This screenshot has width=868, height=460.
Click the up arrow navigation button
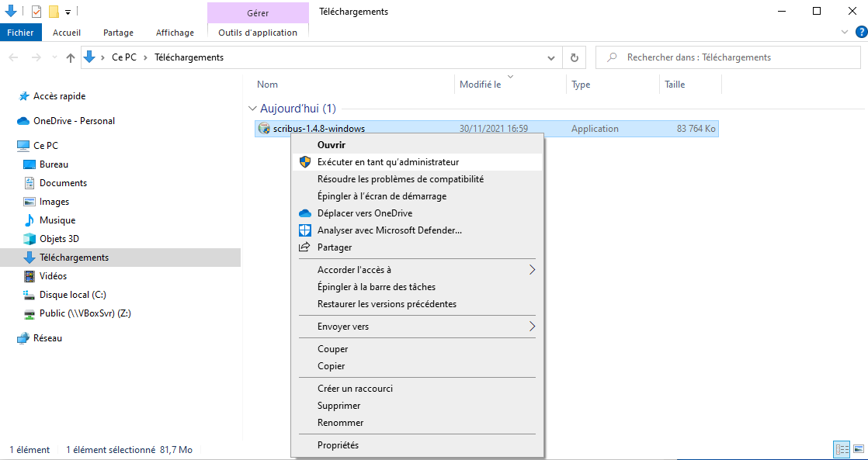[x=71, y=57]
